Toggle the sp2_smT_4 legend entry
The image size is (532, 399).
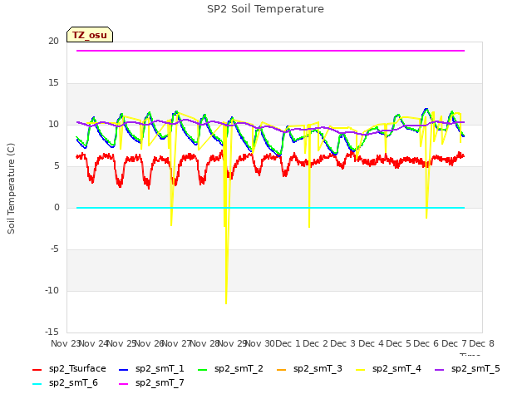click(x=388, y=369)
